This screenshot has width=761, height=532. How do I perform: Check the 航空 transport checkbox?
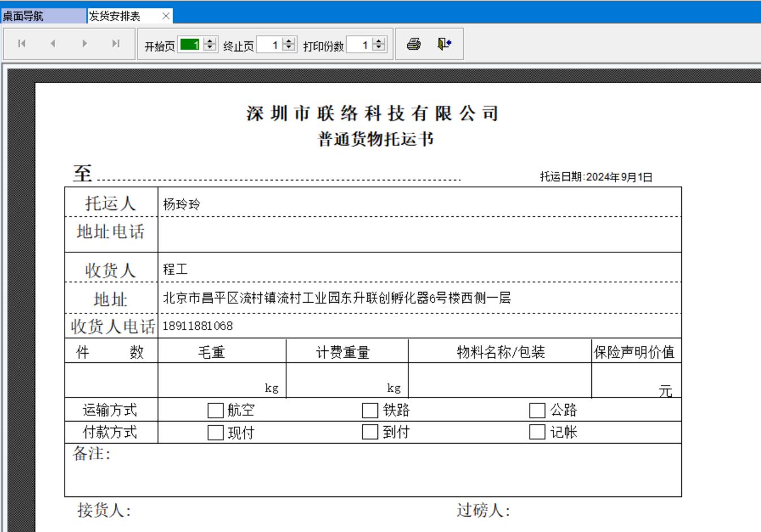click(x=216, y=410)
